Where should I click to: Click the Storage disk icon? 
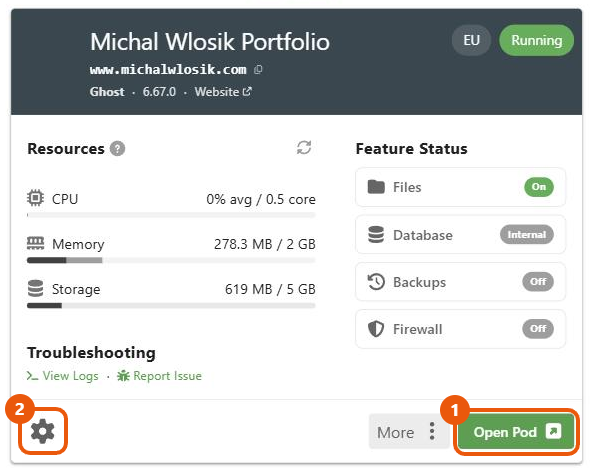coord(35,288)
